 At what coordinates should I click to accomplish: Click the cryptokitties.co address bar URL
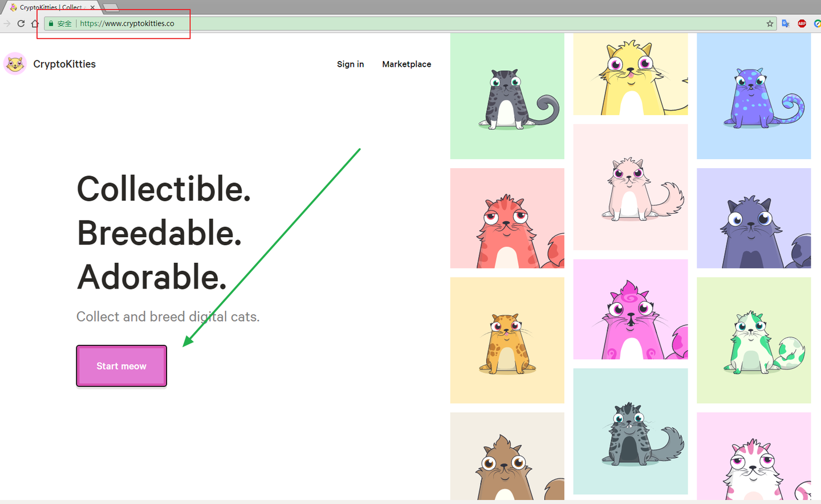[x=127, y=23]
